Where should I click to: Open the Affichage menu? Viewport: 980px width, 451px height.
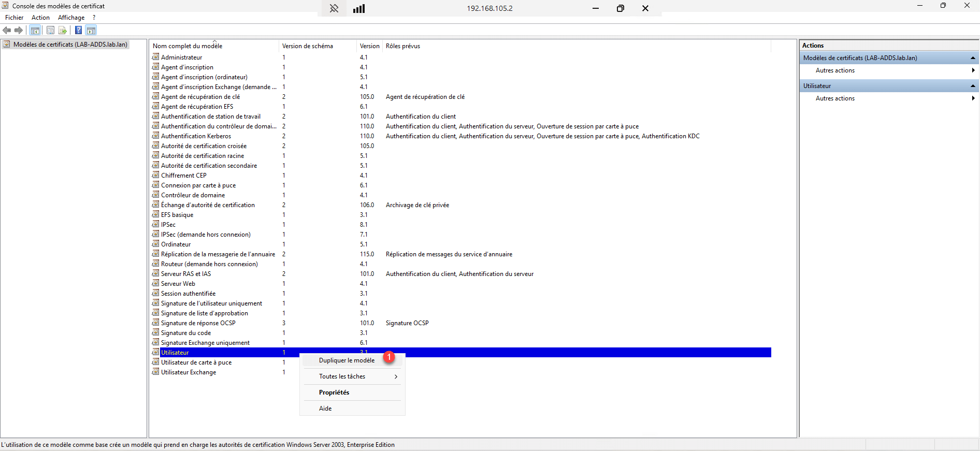point(71,18)
